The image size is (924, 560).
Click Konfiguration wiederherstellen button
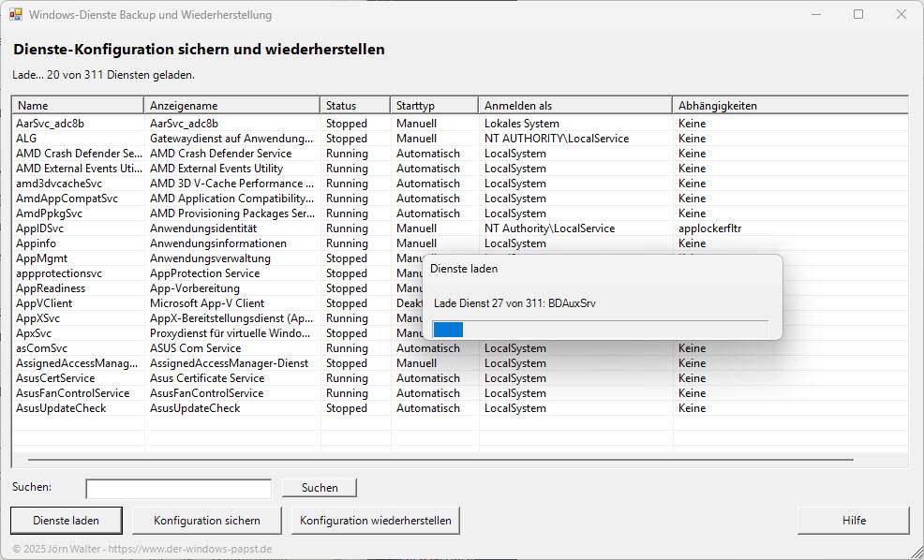point(375,521)
